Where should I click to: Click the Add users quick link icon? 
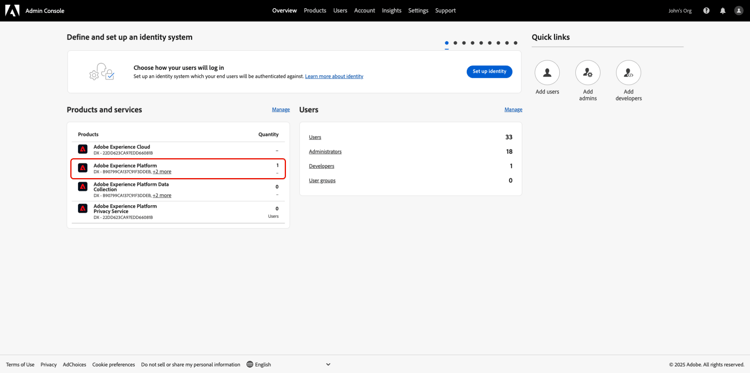coord(547,73)
